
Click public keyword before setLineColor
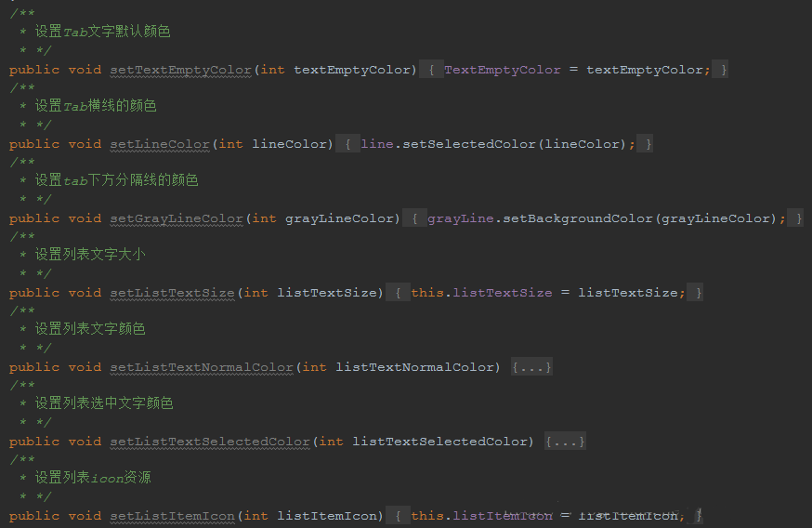click(x=34, y=145)
